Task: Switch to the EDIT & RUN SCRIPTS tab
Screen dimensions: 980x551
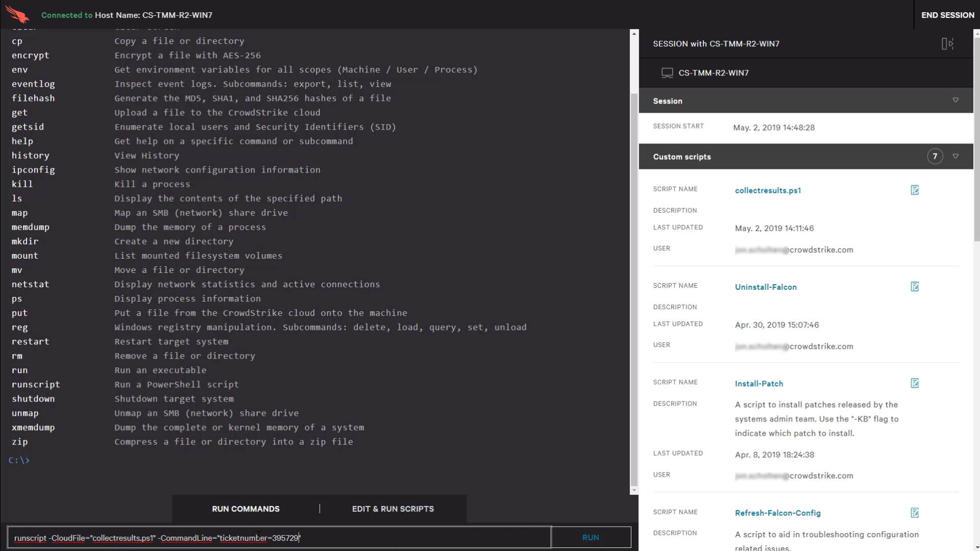Action: (x=393, y=509)
